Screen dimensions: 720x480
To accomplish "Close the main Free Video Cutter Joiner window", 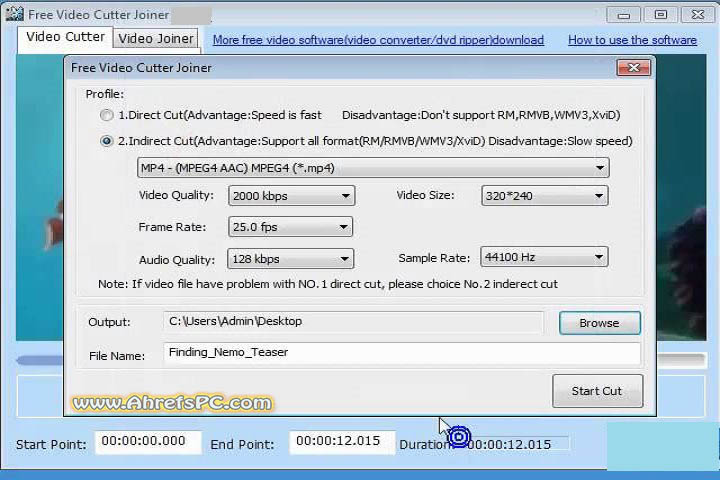I will tap(698, 15).
